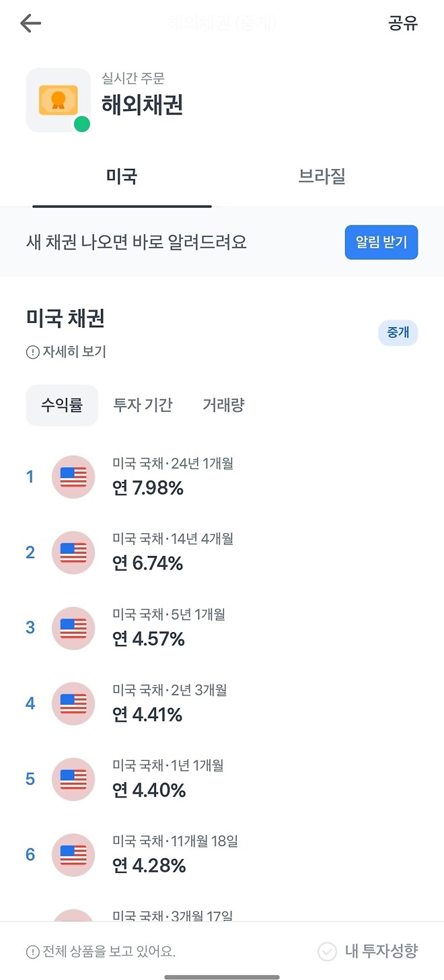Click the 공유 share option
Image resolution: width=444 pixels, height=980 pixels.
(x=404, y=23)
